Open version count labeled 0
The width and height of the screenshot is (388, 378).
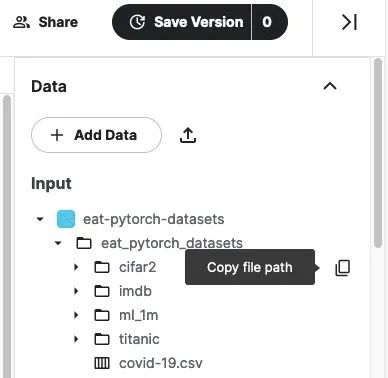(x=270, y=22)
